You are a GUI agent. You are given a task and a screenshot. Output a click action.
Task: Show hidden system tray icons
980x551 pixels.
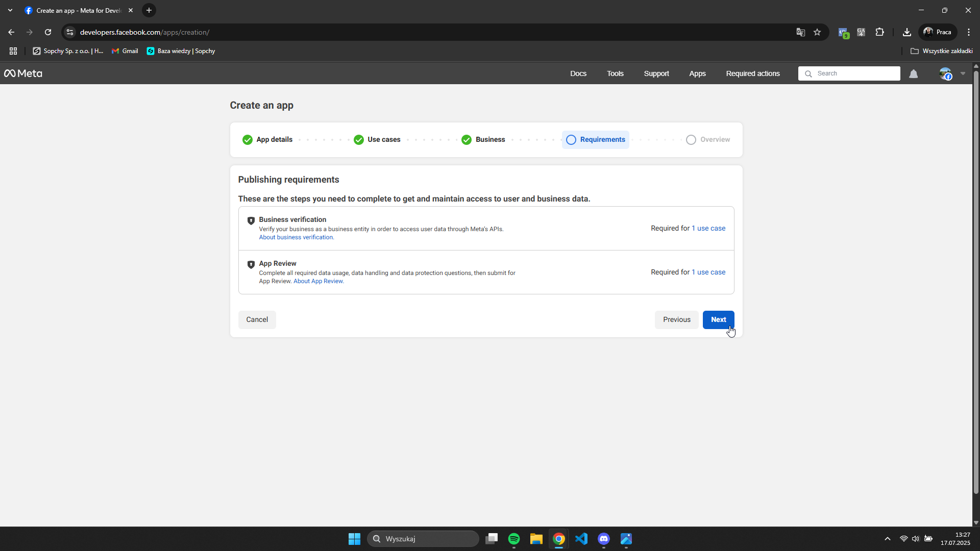pos(887,539)
